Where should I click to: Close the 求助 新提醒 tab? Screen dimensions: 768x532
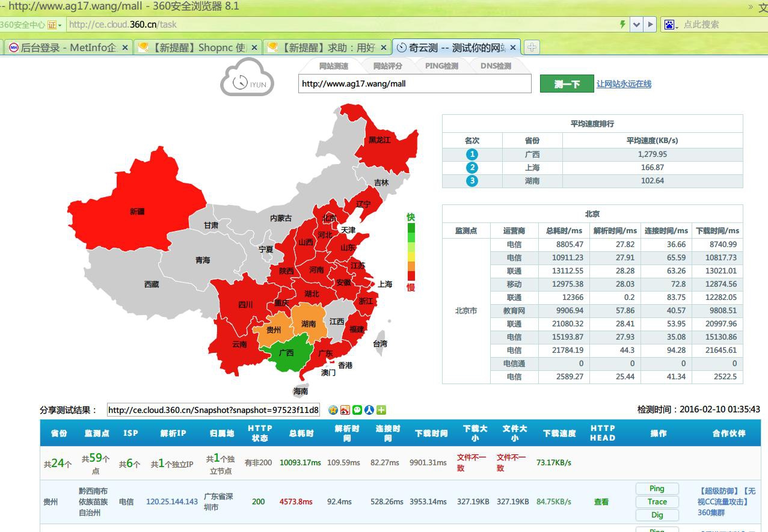tap(384, 47)
